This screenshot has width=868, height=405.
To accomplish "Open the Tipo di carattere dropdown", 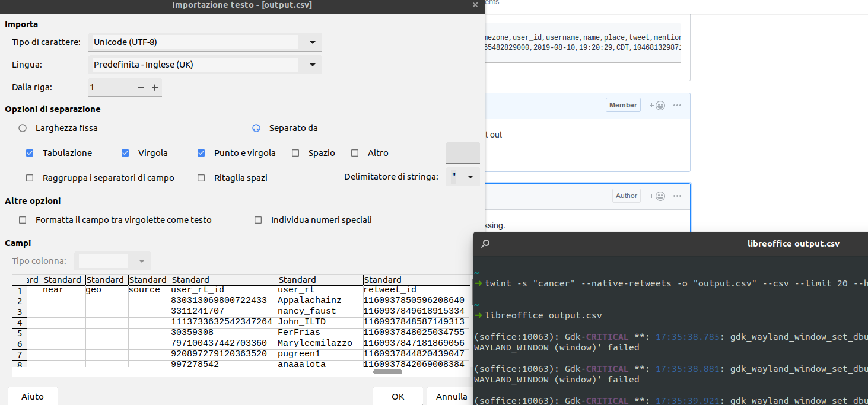I will 311,42.
